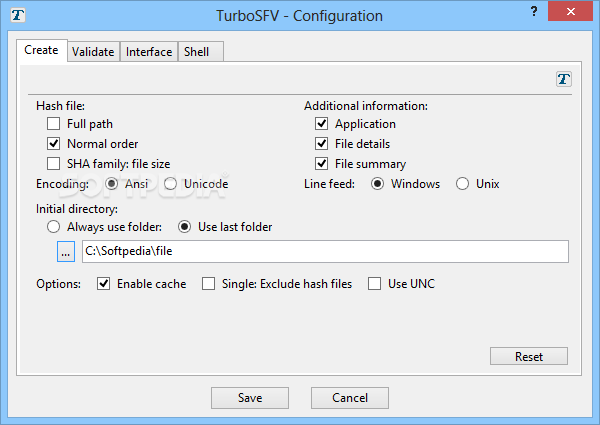Screen dimensions: 600x425
Task: Switch to the Validate tab
Action: [93, 52]
